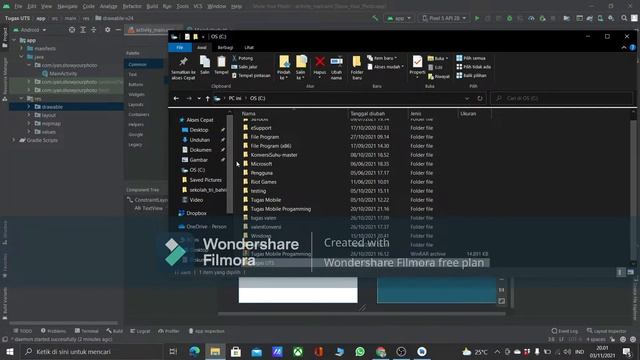This screenshot has height=360, width=640.
Task: Expand the Explorer address bar history chevron
Action: click(467, 98)
